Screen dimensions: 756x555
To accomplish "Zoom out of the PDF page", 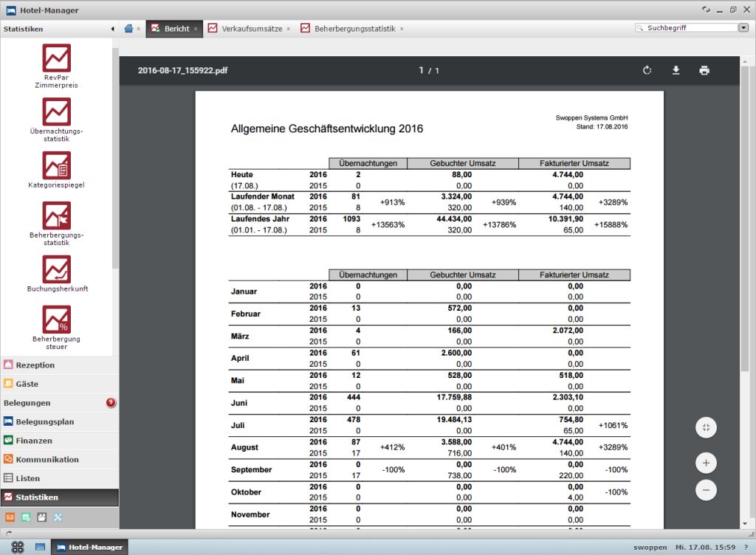I will click(x=706, y=490).
